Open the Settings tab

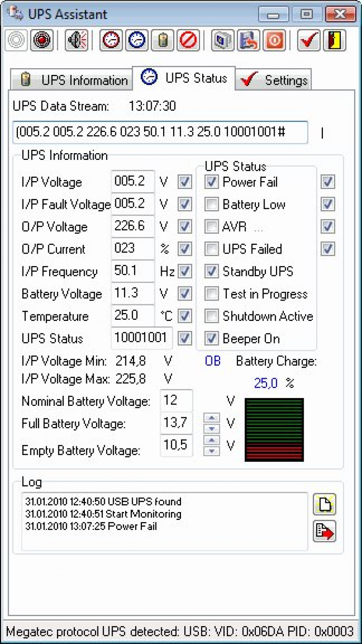click(275, 80)
